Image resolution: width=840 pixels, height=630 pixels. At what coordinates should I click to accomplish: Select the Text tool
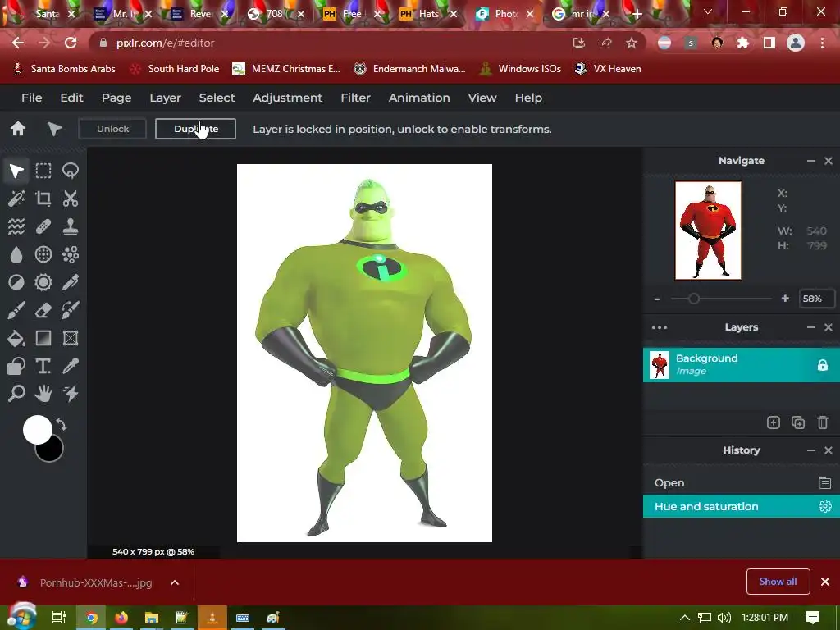click(x=43, y=366)
